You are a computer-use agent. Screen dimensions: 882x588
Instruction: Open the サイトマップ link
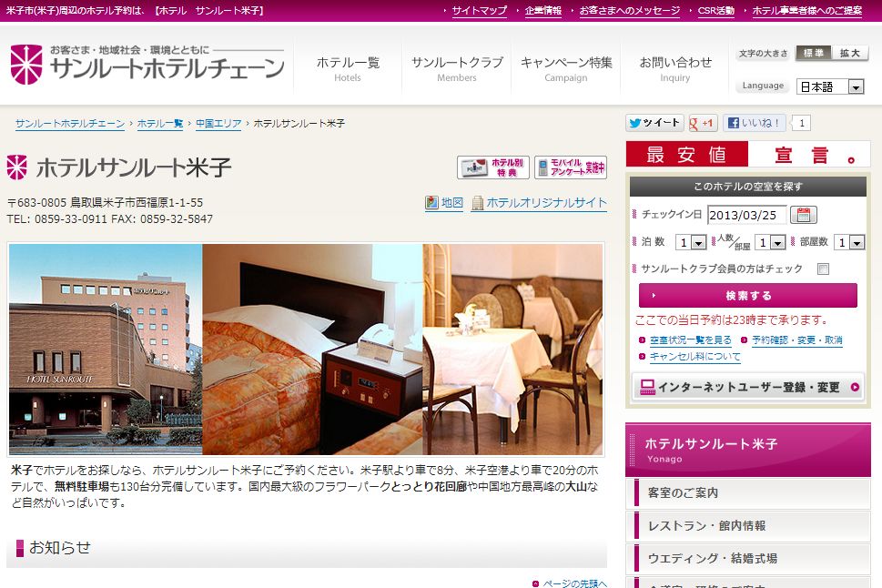click(480, 11)
